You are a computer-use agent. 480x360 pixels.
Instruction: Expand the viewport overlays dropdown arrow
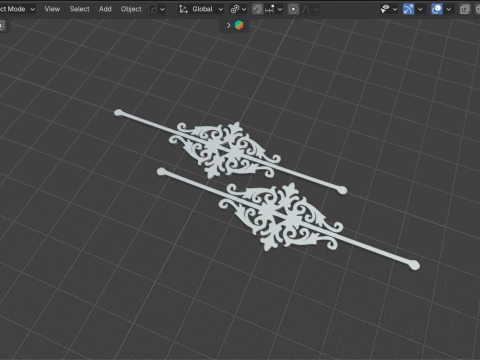[x=449, y=9]
